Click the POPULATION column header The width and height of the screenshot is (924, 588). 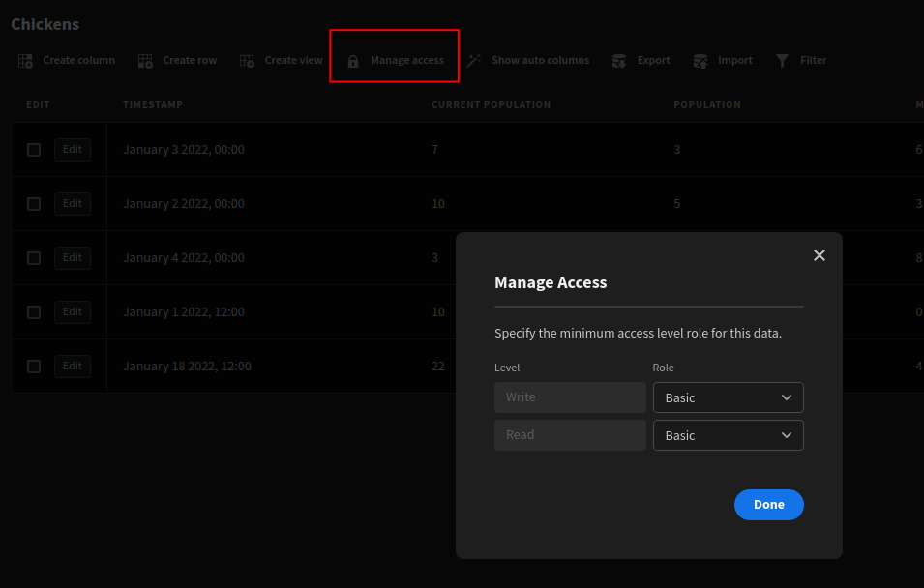coord(707,104)
